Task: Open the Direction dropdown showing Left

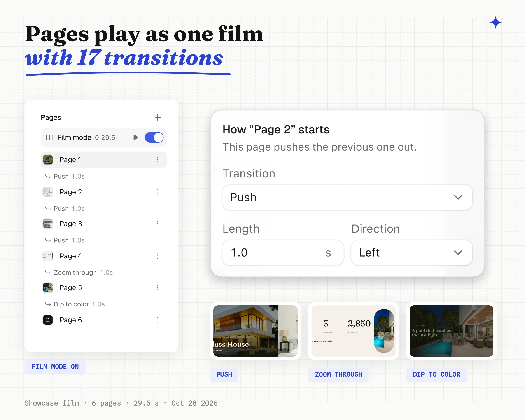Action: [x=411, y=253]
